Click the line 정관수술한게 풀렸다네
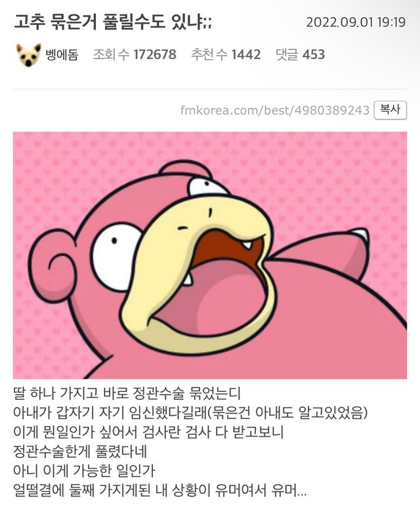 click(80, 452)
